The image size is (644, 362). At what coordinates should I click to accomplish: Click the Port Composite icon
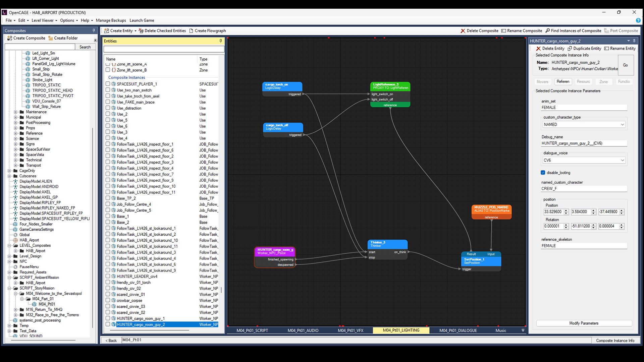tap(606, 31)
